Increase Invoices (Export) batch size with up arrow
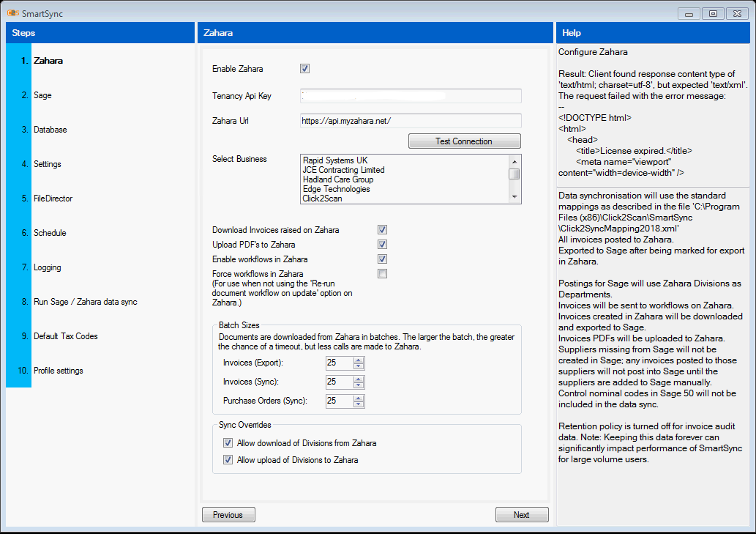 point(358,360)
